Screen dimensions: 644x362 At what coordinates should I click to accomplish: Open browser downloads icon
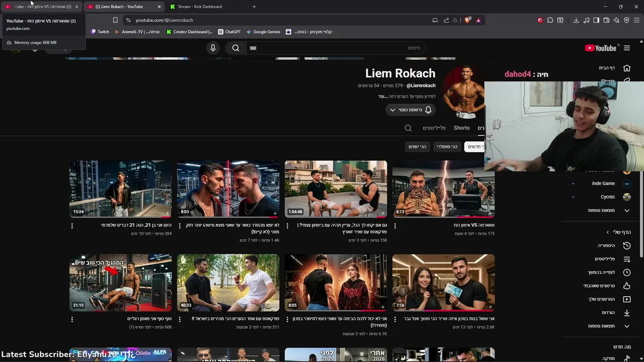point(576,20)
